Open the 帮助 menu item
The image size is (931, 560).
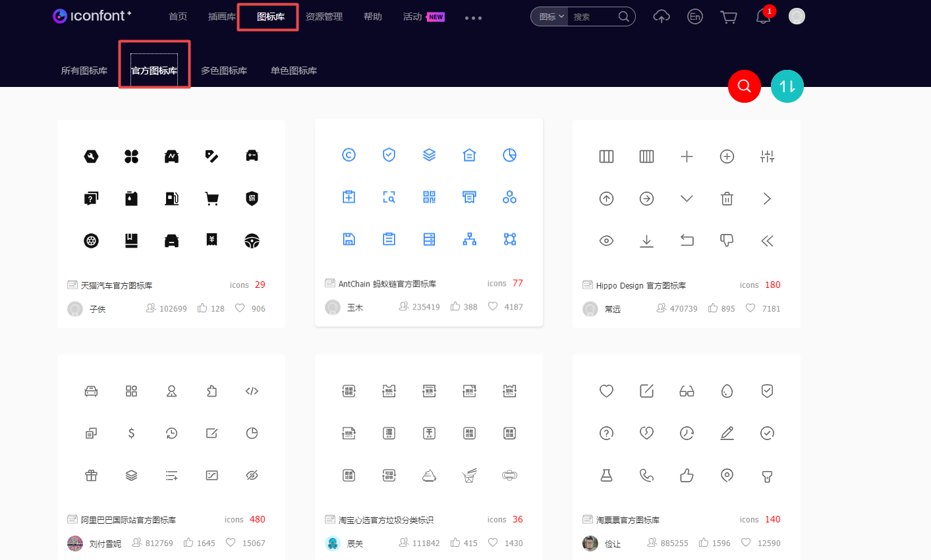click(x=373, y=16)
